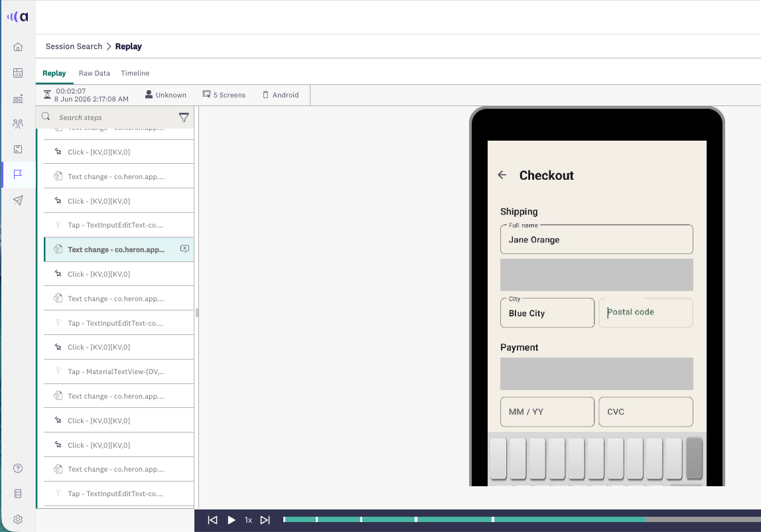Switch to the Replay tab

[54, 73]
